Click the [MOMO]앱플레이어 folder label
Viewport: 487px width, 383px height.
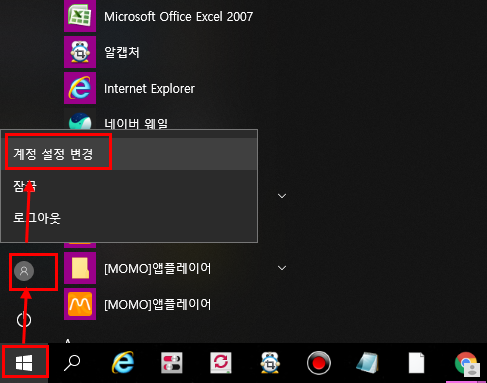(x=158, y=268)
